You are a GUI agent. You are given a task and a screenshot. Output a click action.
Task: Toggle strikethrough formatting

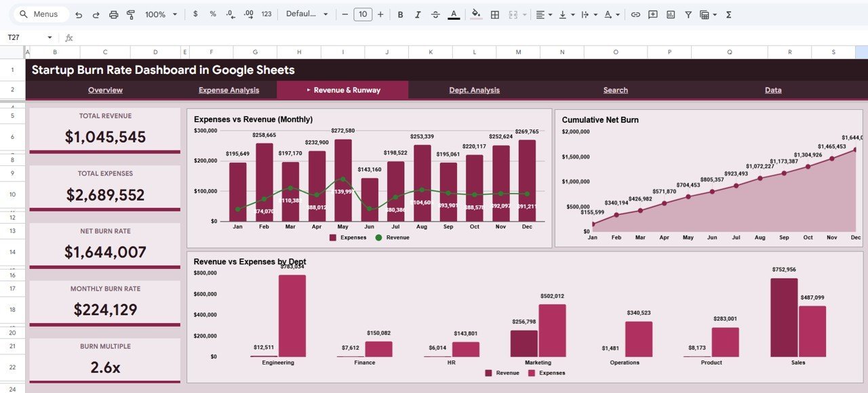pyautogui.click(x=435, y=14)
